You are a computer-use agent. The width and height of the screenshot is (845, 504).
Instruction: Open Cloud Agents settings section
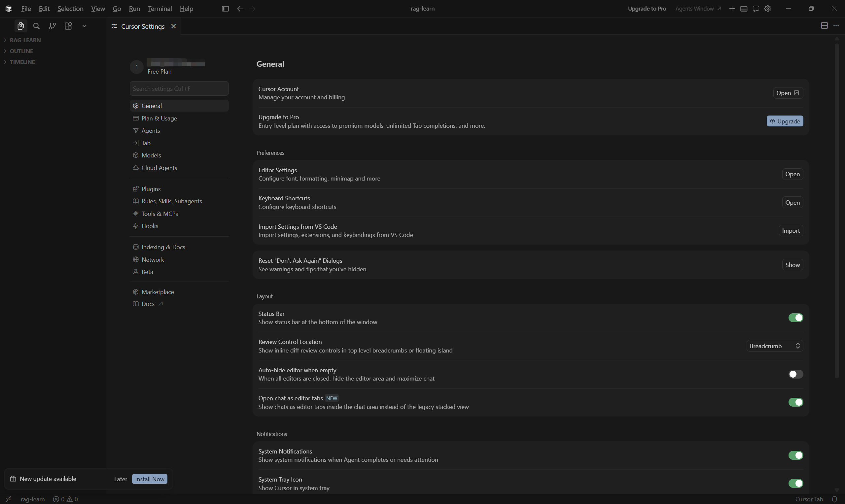tap(179, 168)
